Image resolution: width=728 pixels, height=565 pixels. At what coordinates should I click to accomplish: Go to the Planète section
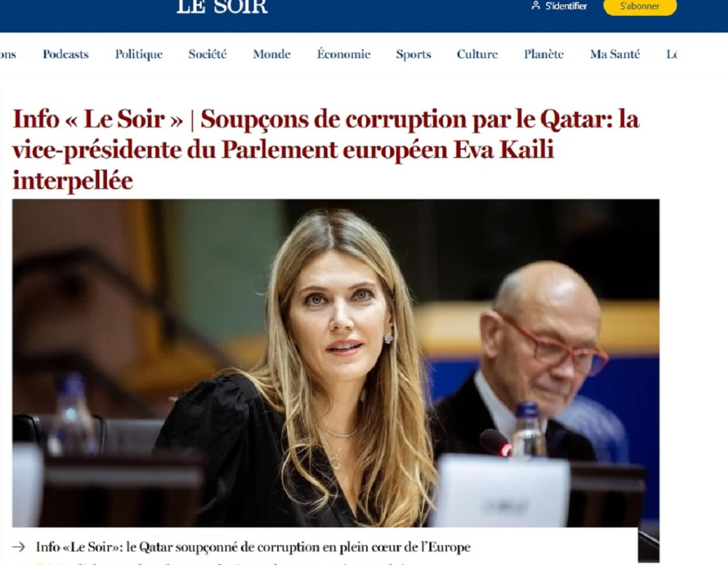coord(544,55)
